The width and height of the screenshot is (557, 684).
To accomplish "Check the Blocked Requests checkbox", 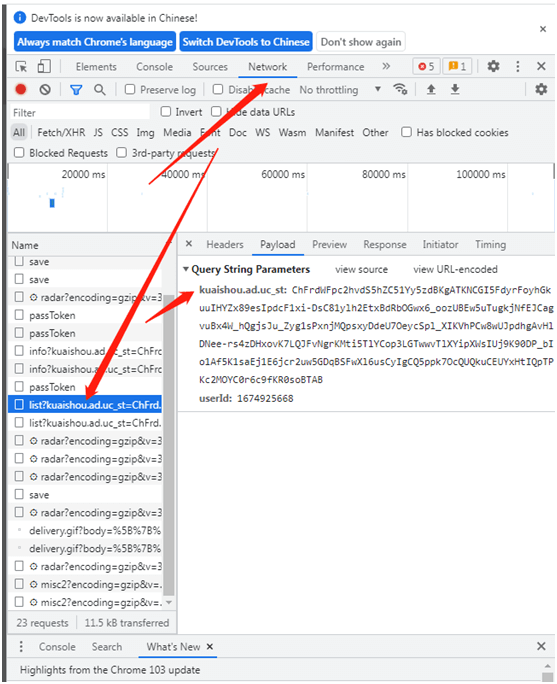I will click(x=19, y=153).
